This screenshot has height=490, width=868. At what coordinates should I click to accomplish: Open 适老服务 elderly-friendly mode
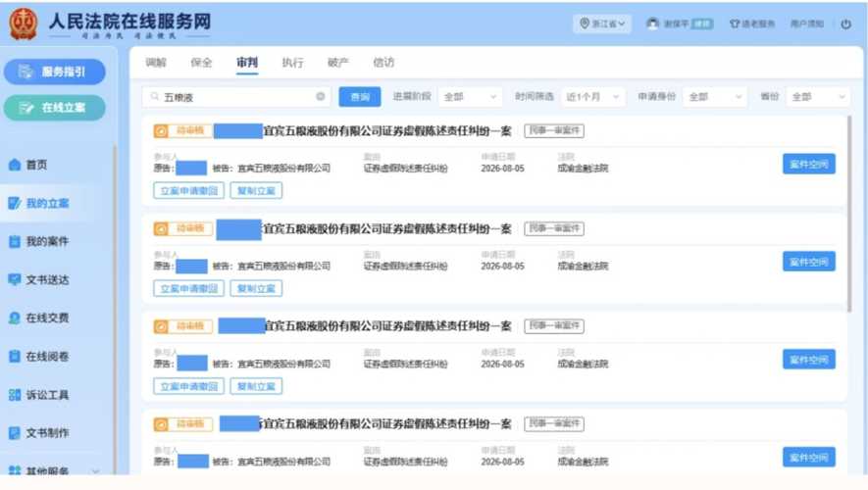point(751,24)
